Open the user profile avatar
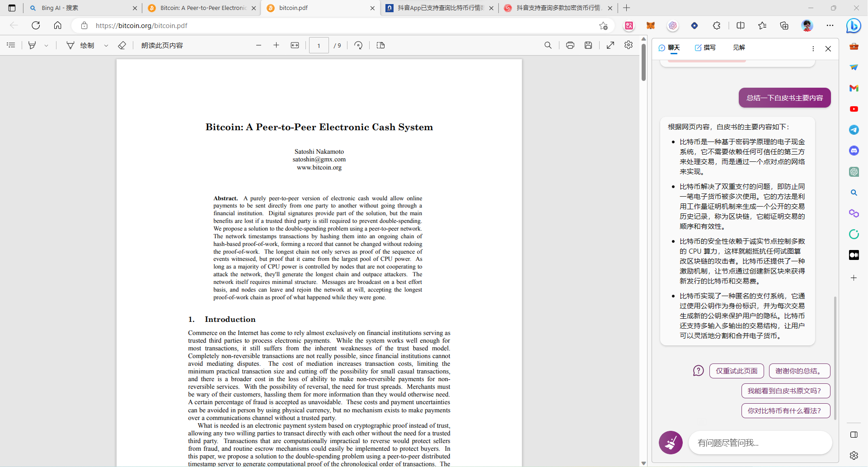The image size is (868, 467). 807,26
